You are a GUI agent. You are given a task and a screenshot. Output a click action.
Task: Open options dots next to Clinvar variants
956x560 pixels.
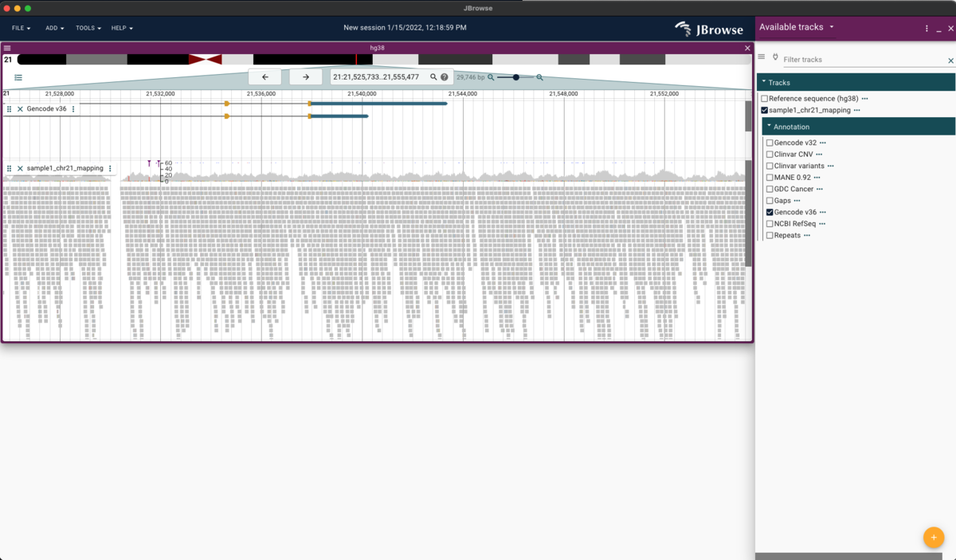831,166
